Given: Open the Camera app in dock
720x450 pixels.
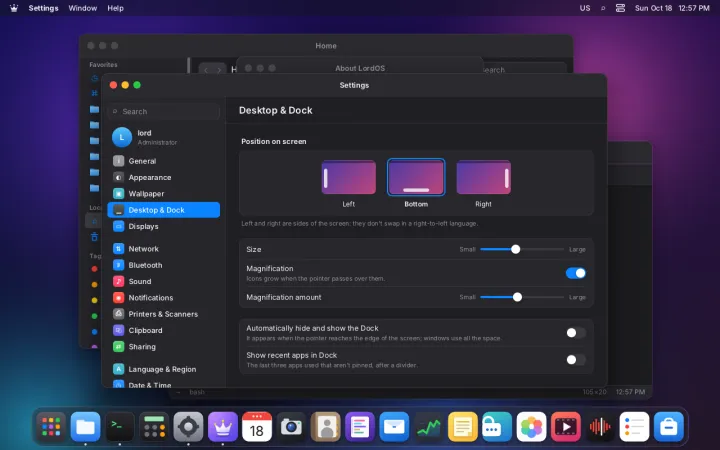Looking at the screenshot, I should (x=291, y=427).
